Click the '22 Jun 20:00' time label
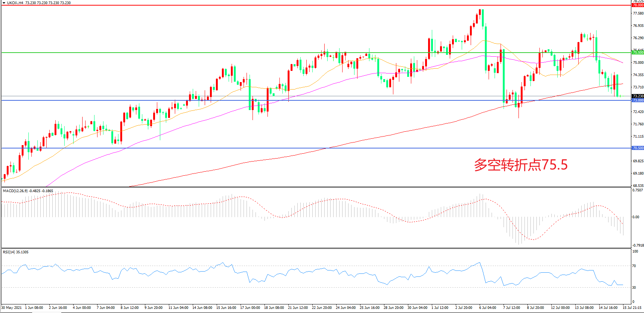This screenshot has width=644, height=313. point(322,308)
